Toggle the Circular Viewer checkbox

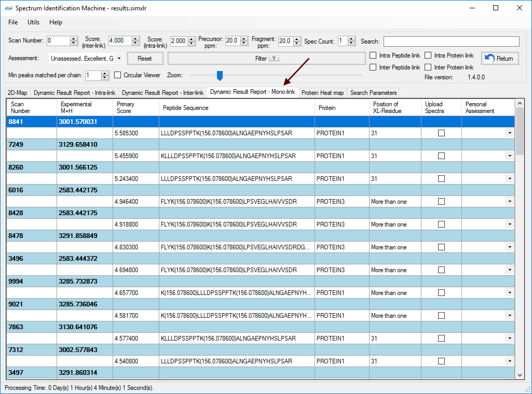pyautogui.click(x=118, y=75)
